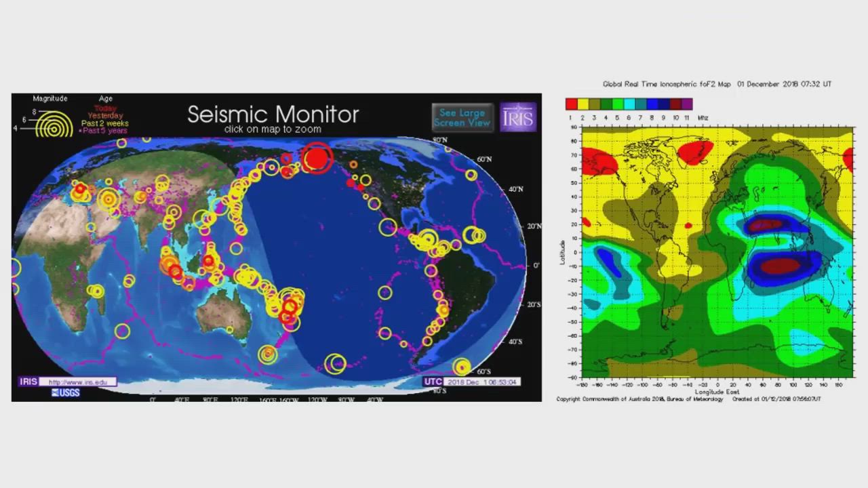Pick the cyan 6 MHz legend swatch
868x488 pixels.
pyautogui.click(x=629, y=104)
